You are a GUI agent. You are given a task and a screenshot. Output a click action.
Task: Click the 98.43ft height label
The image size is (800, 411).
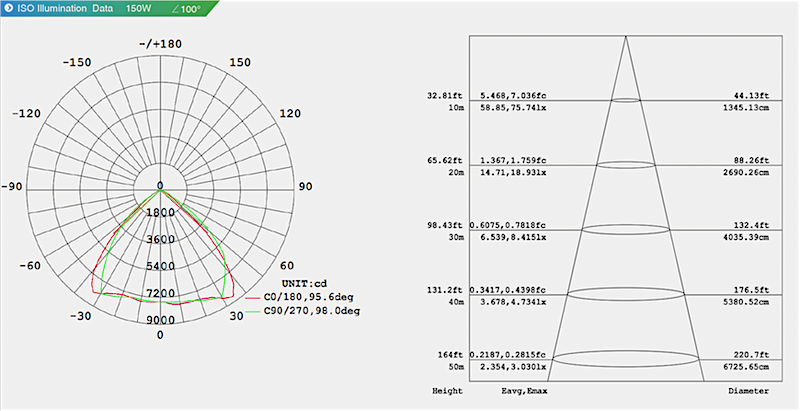(x=445, y=225)
